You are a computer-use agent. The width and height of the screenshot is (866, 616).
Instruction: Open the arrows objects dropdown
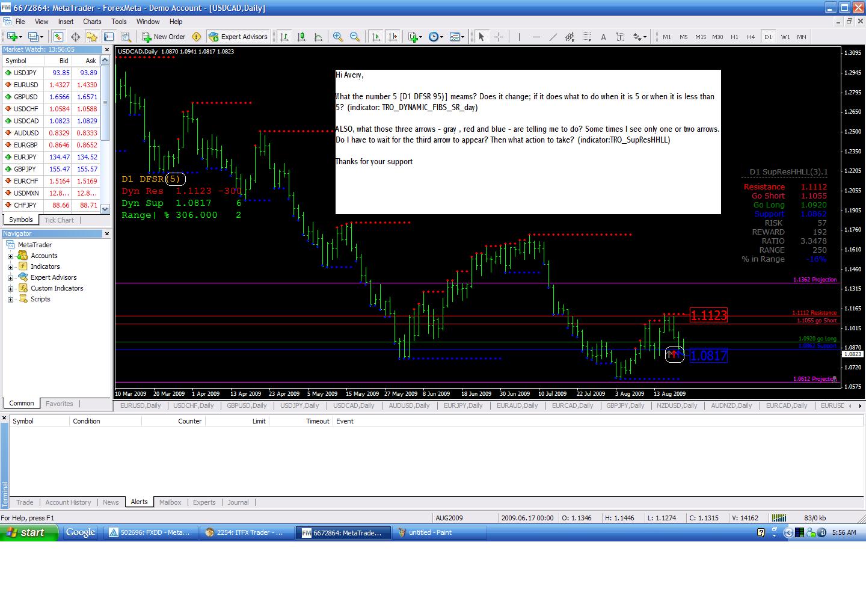[x=640, y=37]
